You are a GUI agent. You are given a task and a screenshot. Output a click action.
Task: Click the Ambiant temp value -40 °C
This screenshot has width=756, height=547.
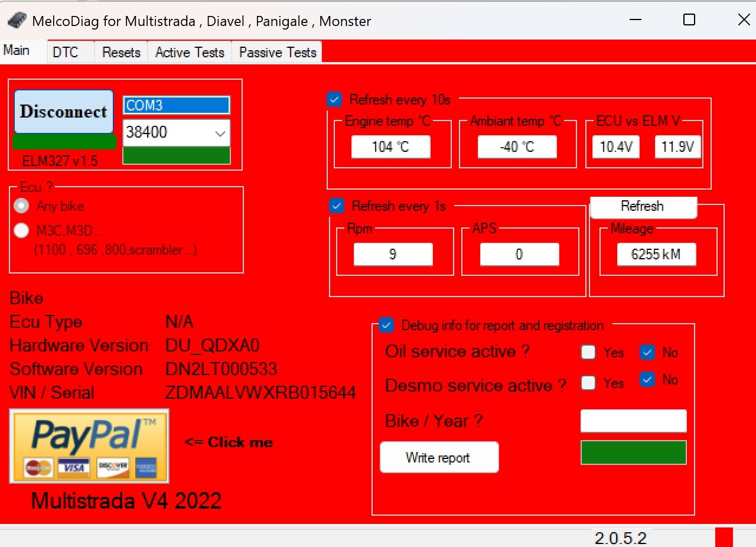(x=517, y=146)
